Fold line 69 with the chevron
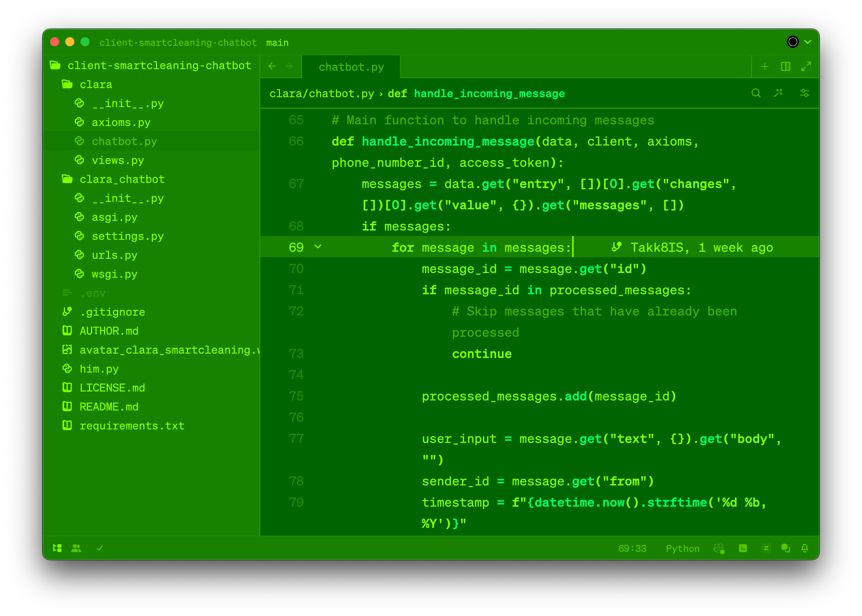Image resolution: width=862 pixels, height=616 pixels. point(318,247)
